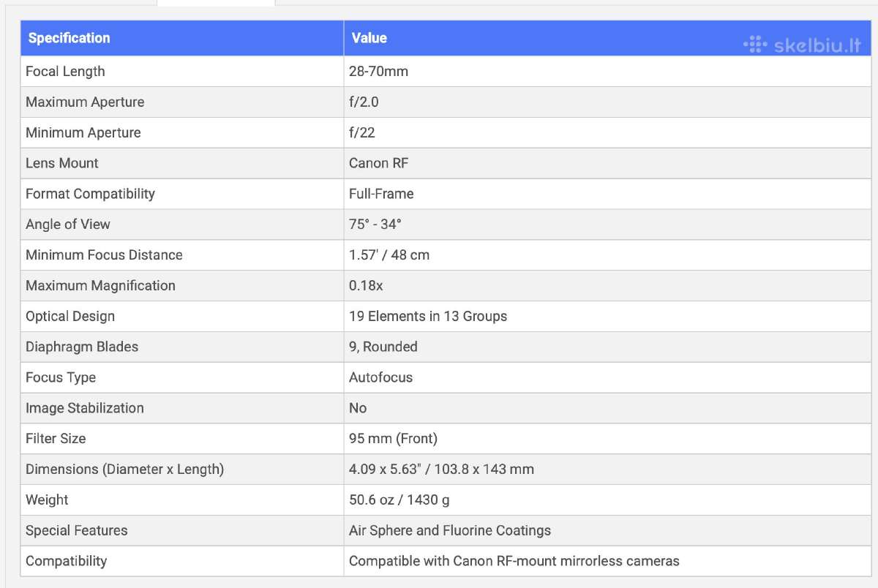The height and width of the screenshot is (588, 878).
Task: Select the Special Features label
Action: click(x=77, y=531)
